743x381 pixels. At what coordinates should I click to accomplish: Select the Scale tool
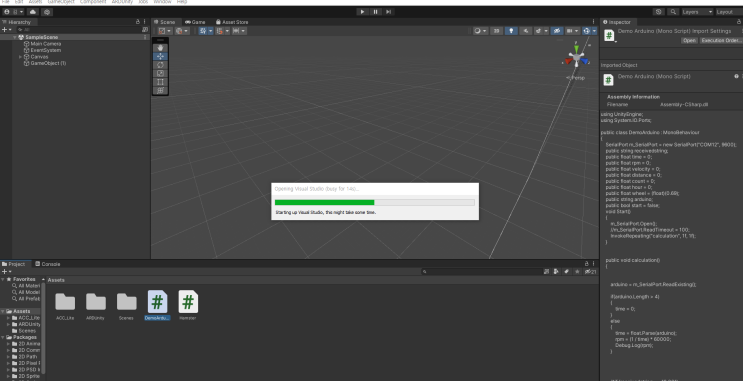click(160, 73)
